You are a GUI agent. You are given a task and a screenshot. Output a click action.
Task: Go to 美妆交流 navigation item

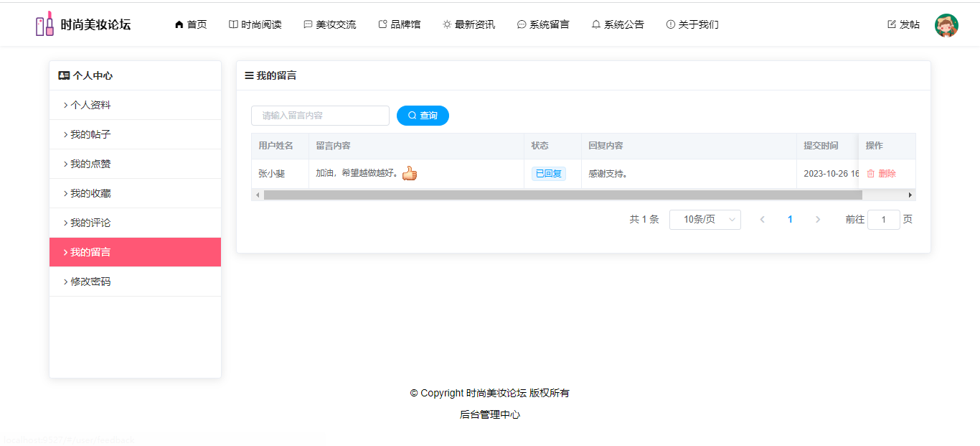[330, 25]
